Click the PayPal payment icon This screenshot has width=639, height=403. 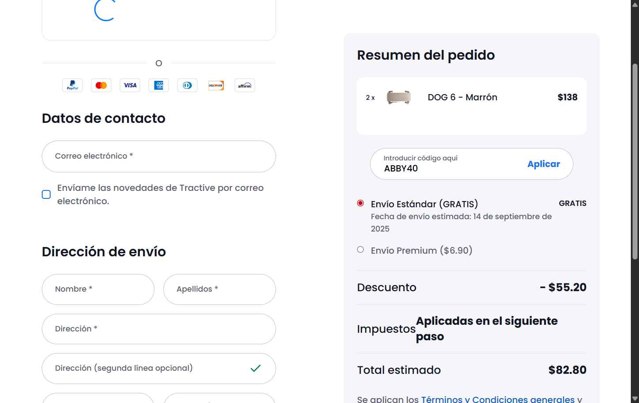click(x=73, y=85)
